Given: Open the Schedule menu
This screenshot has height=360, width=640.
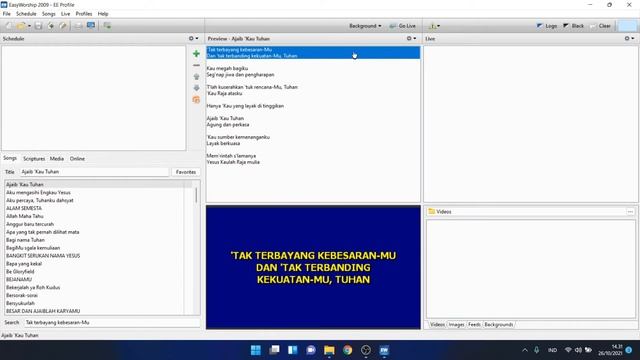Looking at the screenshot, I should tap(26, 13).
